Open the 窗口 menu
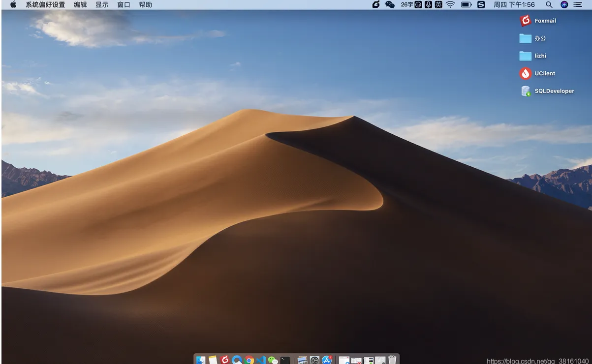 click(x=124, y=4)
